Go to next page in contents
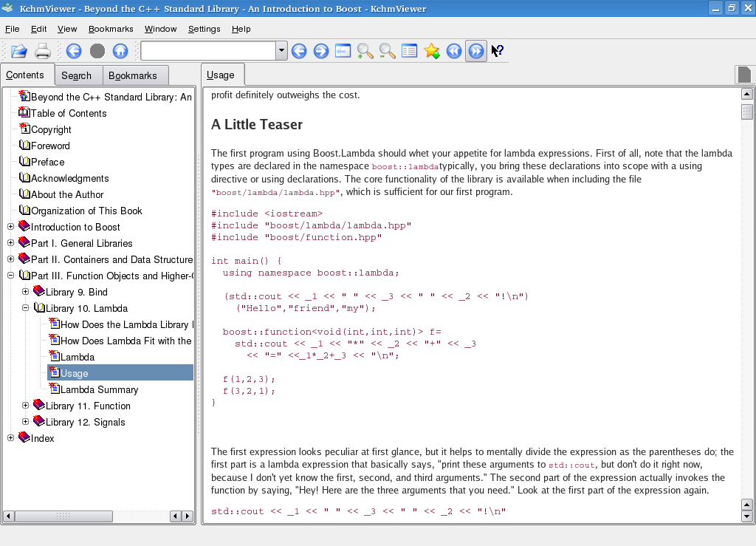 click(476, 51)
